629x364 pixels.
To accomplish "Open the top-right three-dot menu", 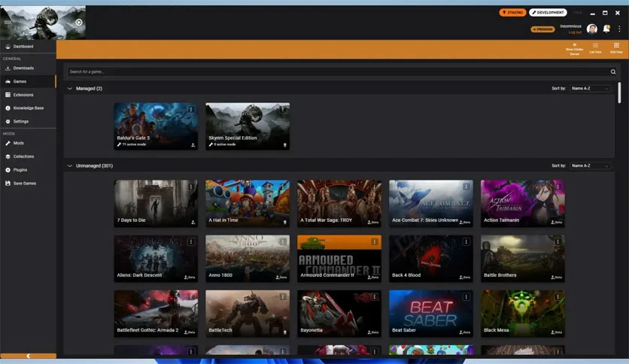I will pos(619,29).
